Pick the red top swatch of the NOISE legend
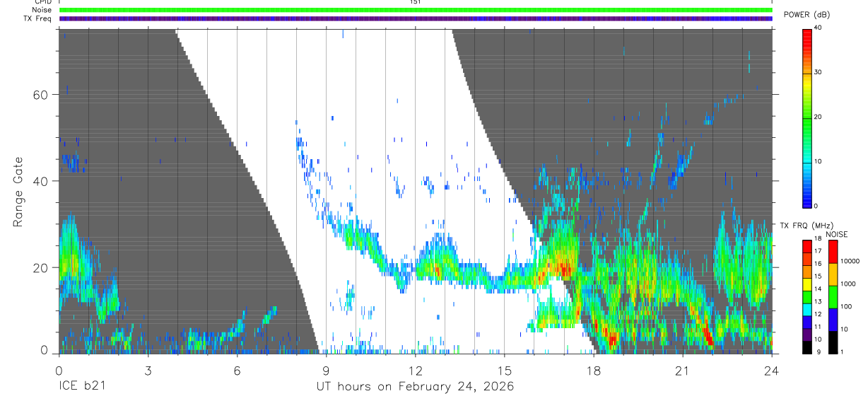This screenshot has height=401, width=868. point(832,252)
